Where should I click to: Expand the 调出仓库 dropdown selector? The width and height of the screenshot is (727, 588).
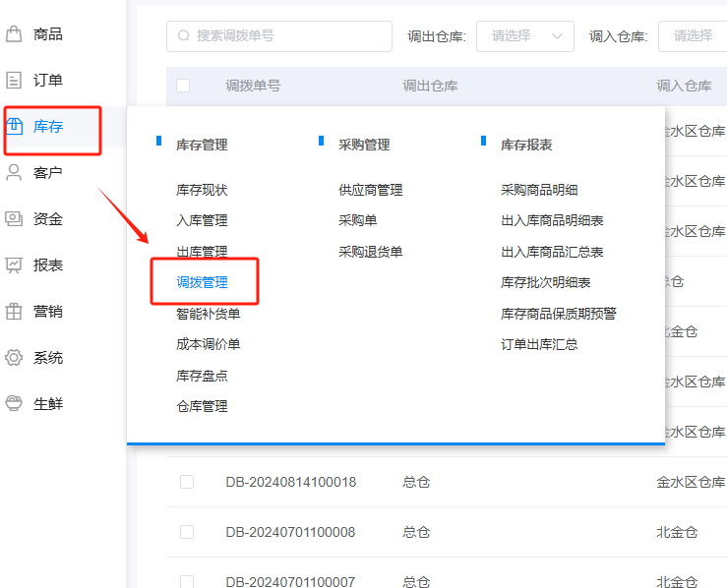(524, 36)
